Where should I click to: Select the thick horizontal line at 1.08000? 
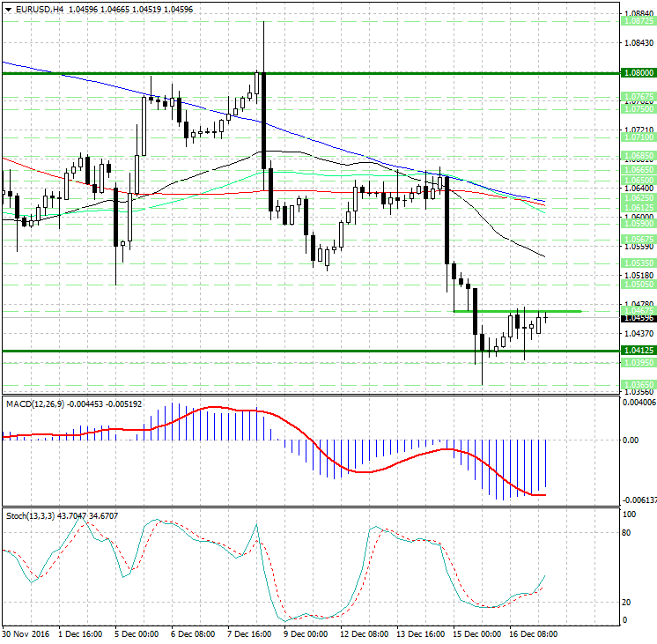tap(311, 73)
